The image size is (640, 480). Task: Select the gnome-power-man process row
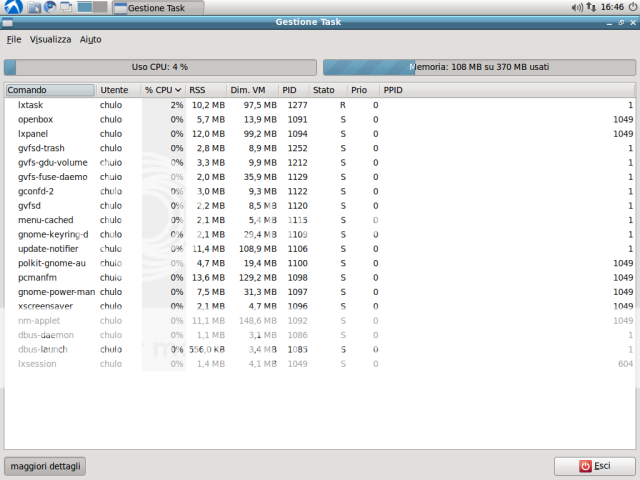click(320, 292)
